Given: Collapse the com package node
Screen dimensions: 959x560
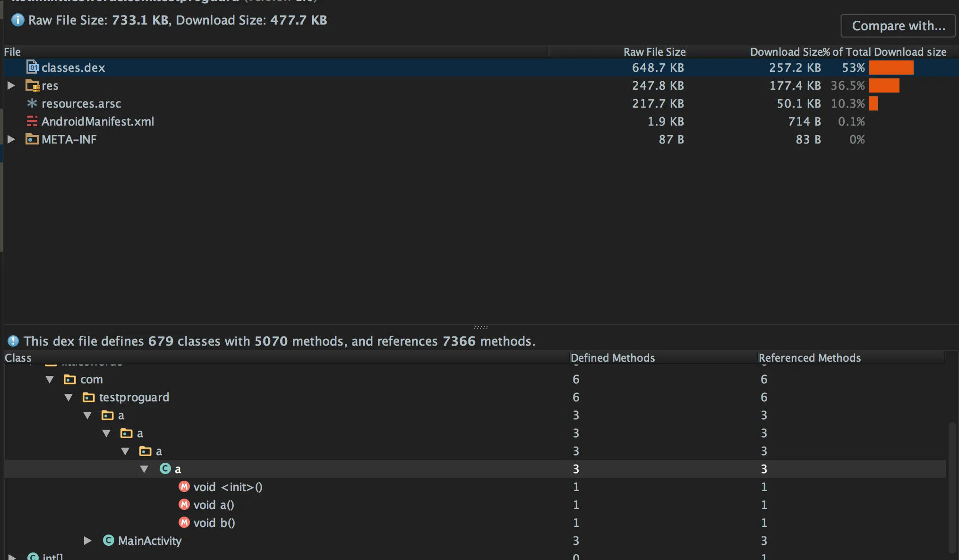Looking at the screenshot, I should [x=50, y=380].
